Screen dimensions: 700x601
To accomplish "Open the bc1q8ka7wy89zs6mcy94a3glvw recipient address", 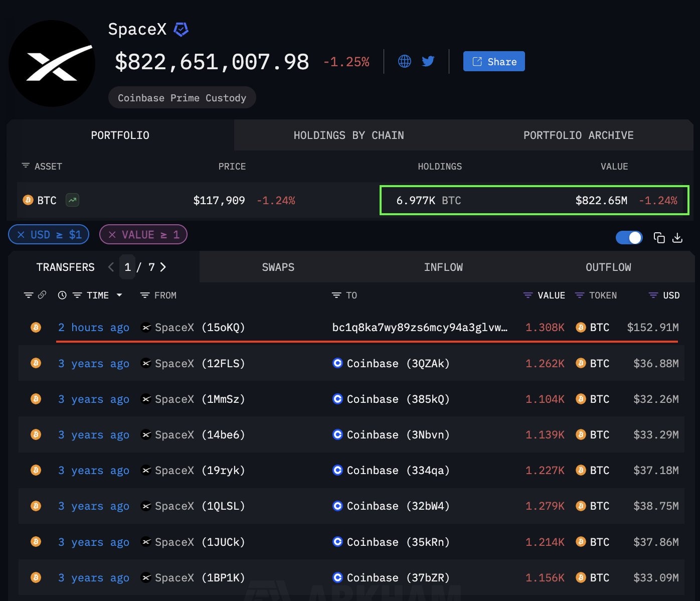I will (x=420, y=328).
